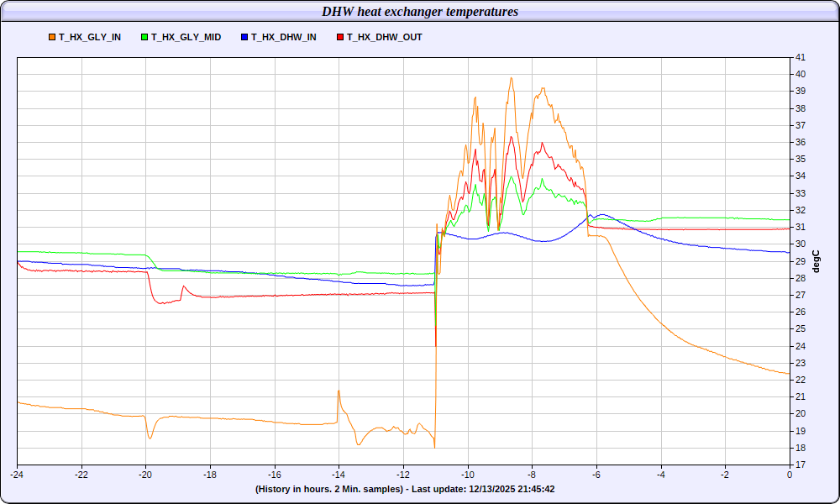The width and height of the screenshot is (840, 504).
Task: Click the chart title 'DHW heat exchanger temperatures'
Action: [420, 12]
